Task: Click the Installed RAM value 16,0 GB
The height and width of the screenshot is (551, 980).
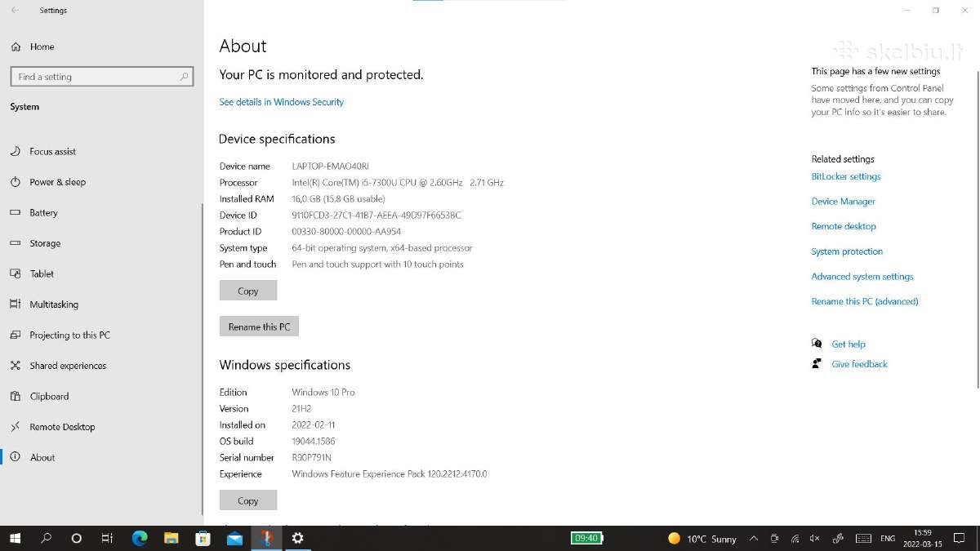Action: (x=338, y=199)
